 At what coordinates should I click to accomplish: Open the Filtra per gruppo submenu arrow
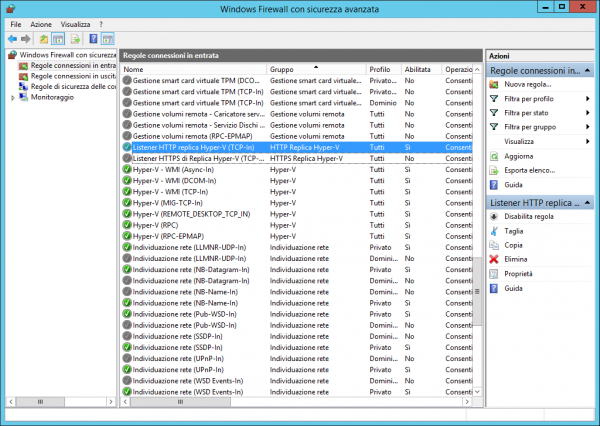[587, 127]
